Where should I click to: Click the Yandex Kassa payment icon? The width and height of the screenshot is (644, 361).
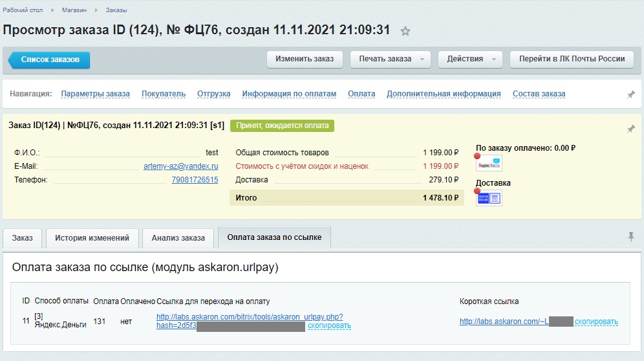click(489, 164)
